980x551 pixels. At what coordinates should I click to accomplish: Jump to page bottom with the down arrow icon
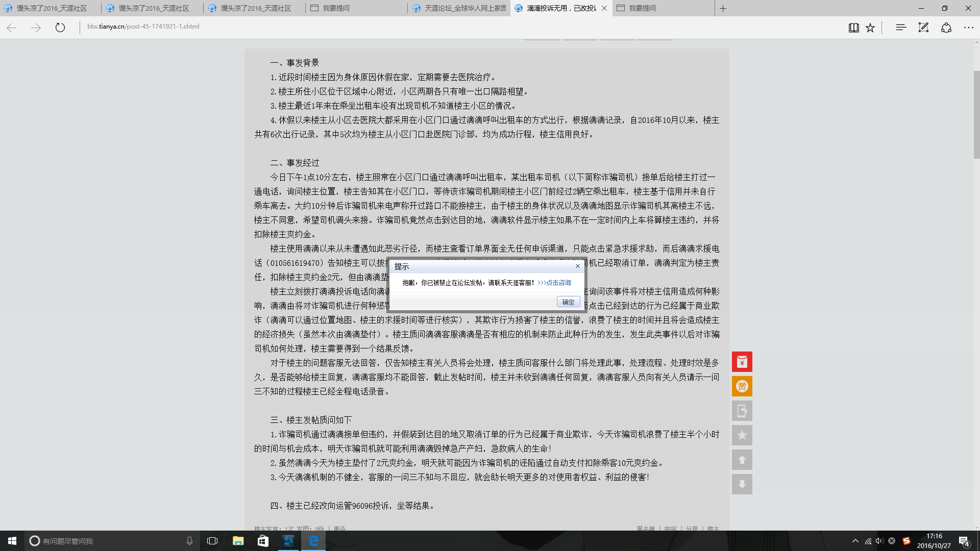[x=742, y=484]
